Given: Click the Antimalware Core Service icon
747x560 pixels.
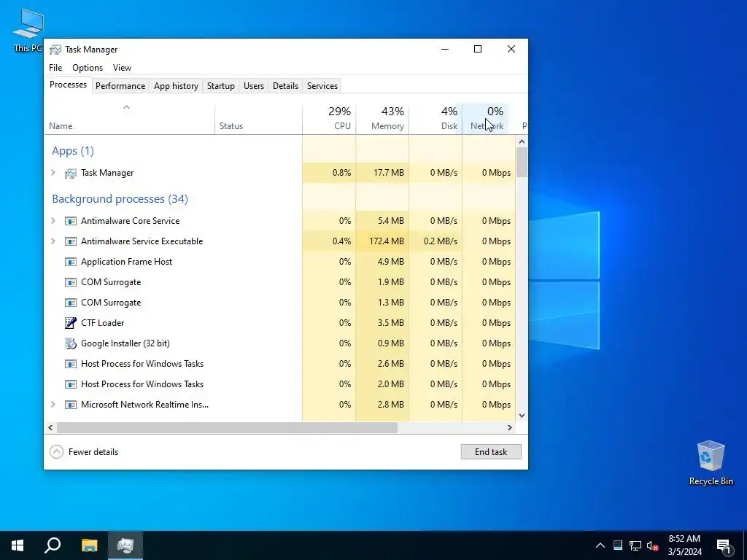Looking at the screenshot, I should [71, 221].
